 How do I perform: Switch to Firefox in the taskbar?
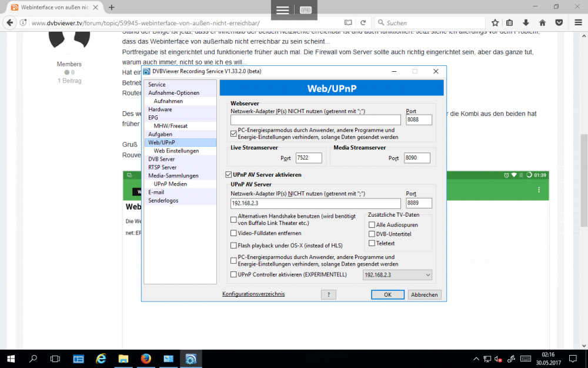click(146, 359)
